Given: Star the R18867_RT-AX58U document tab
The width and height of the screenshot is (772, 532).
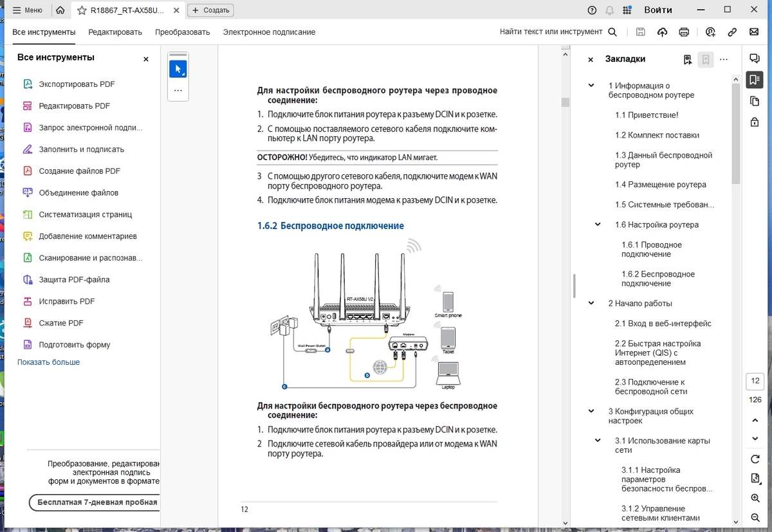Looking at the screenshot, I should point(82,10).
